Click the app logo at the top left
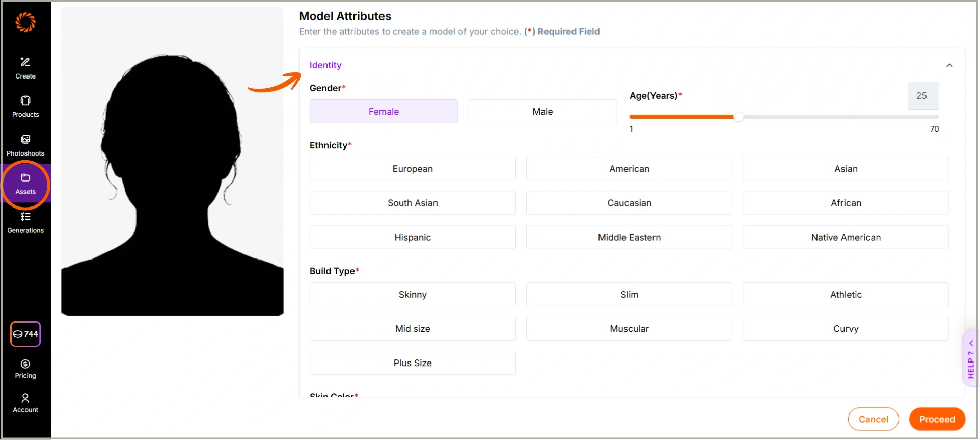The image size is (980, 440). 26,22
